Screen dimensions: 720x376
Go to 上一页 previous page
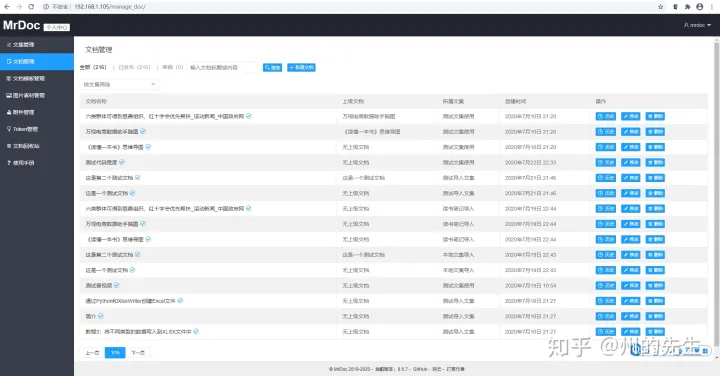tap(92, 353)
